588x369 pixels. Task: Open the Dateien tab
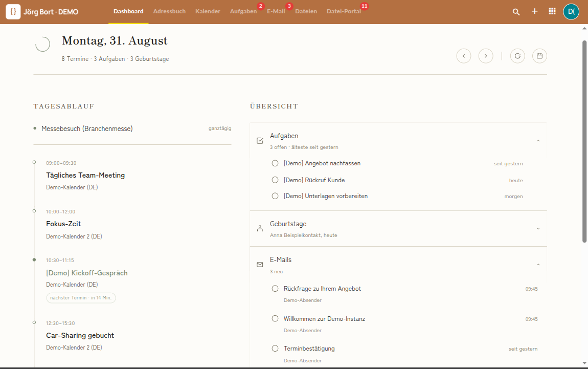[x=306, y=11]
